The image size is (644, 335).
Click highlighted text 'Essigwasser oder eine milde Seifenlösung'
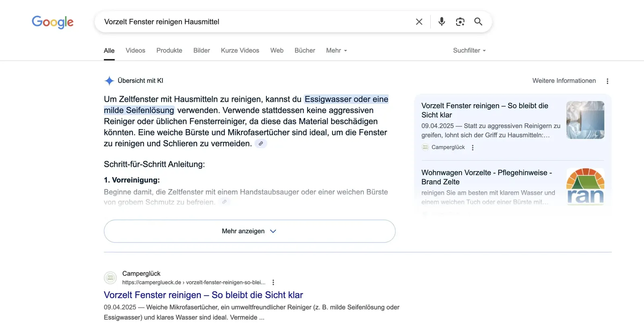[x=246, y=105]
